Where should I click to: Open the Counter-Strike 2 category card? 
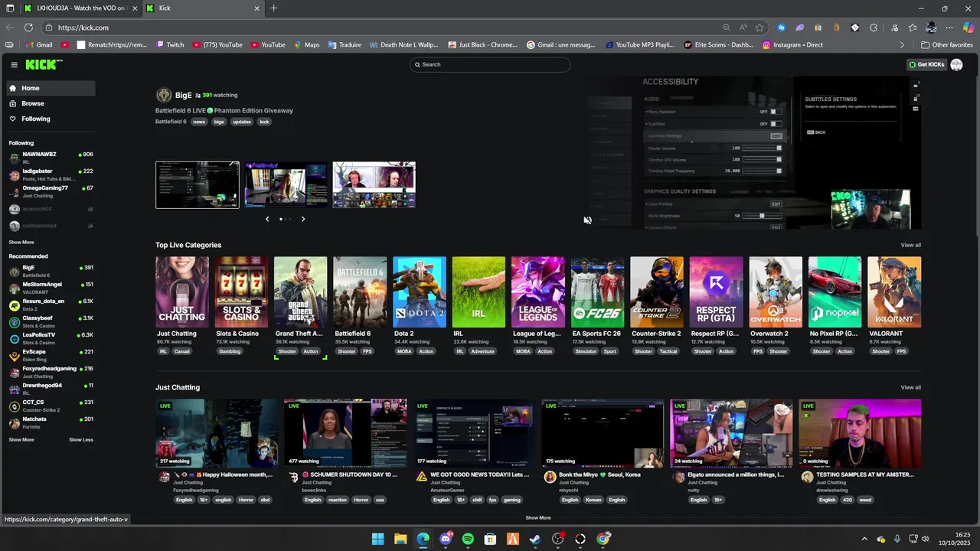click(657, 292)
